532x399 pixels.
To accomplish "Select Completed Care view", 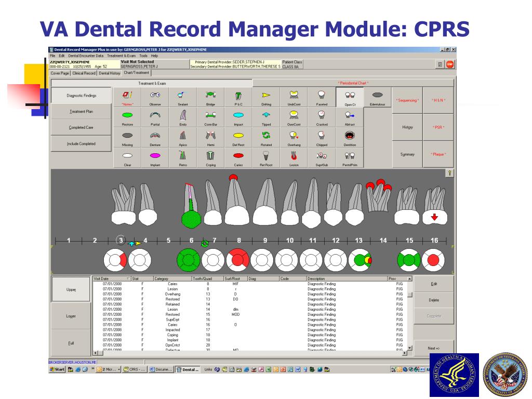I will (x=81, y=128).
